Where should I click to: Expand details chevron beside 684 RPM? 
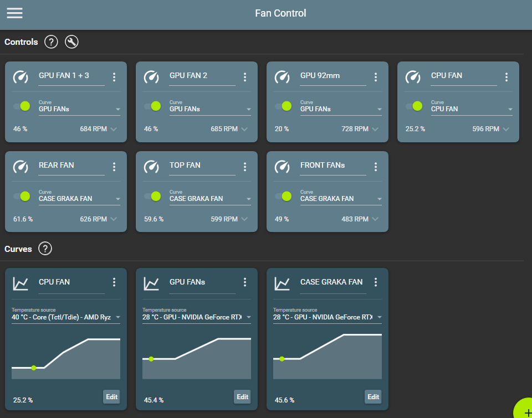(x=114, y=129)
